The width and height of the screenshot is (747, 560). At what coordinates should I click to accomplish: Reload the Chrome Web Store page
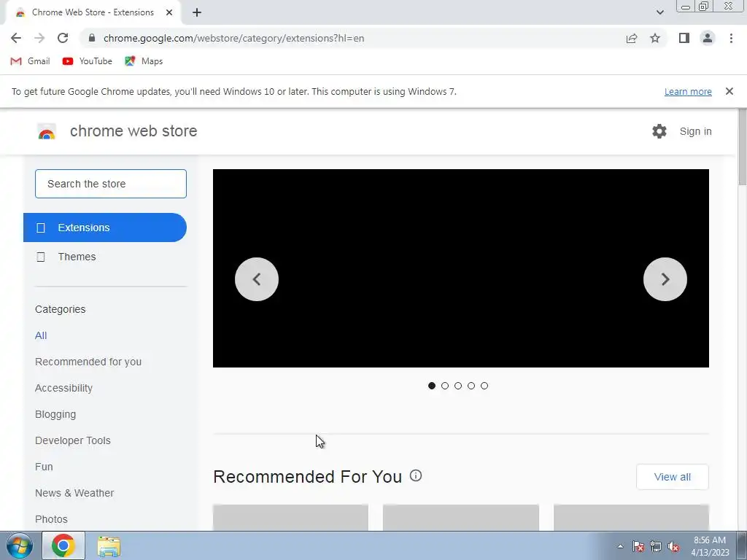(63, 38)
